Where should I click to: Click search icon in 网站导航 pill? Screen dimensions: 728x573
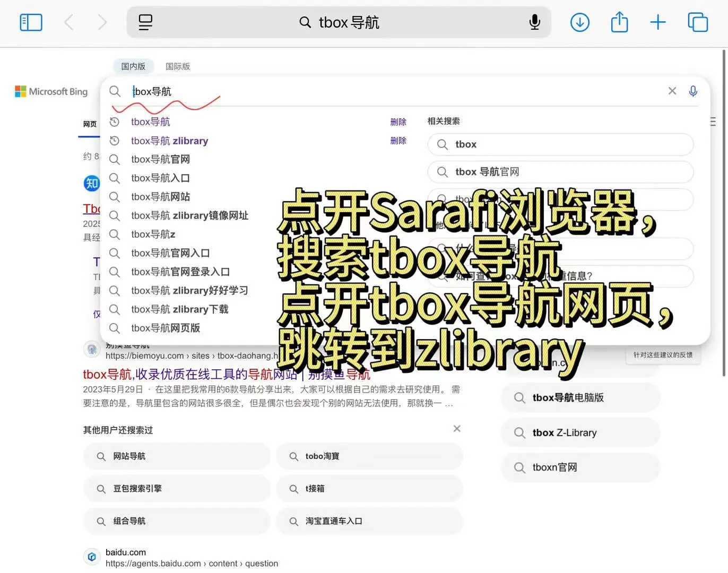(101, 456)
